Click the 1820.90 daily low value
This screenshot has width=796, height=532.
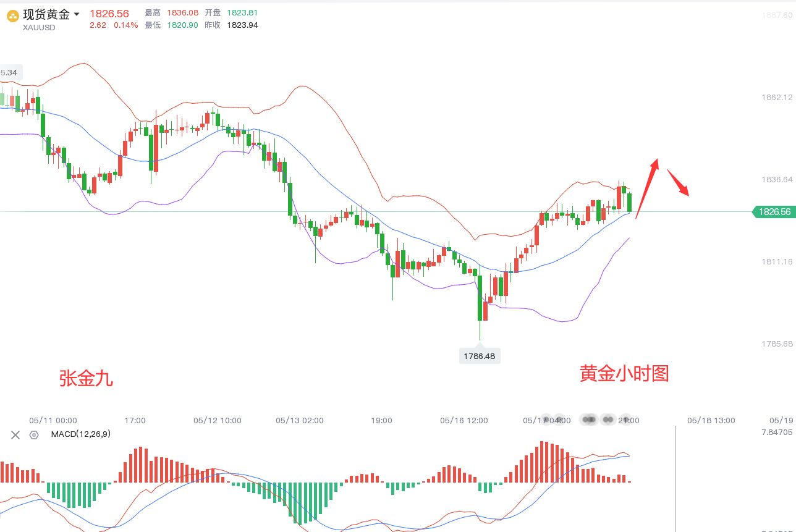pyautogui.click(x=182, y=25)
